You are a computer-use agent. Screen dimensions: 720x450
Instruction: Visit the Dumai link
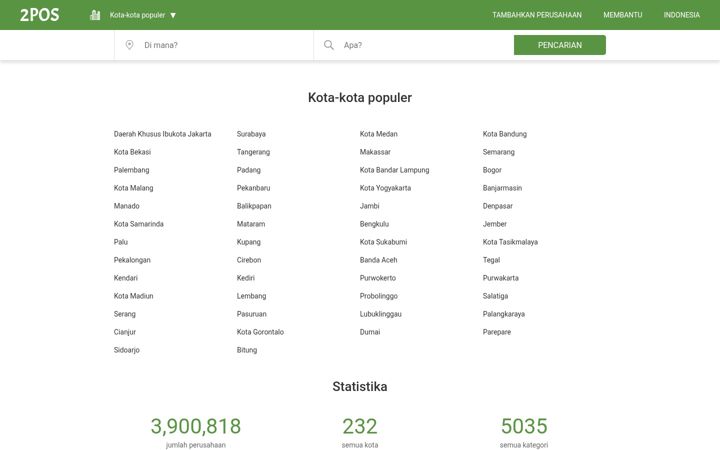(x=370, y=332)
